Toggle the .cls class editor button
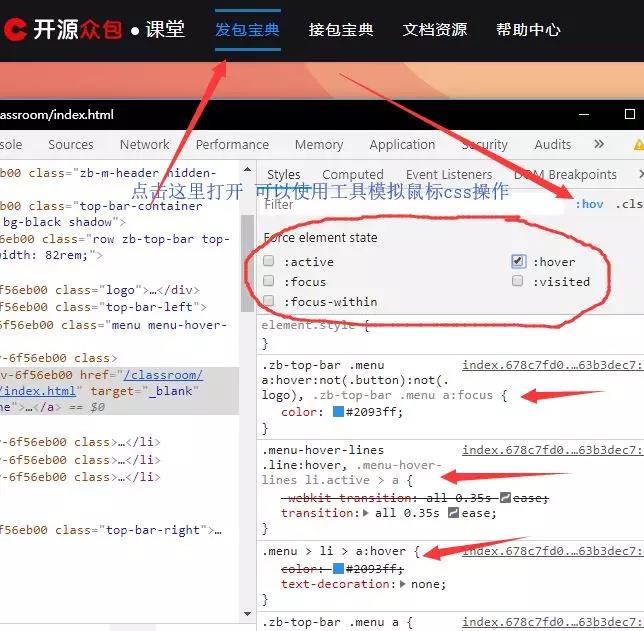This screenshot has height=631, width=644. point(629,204)
